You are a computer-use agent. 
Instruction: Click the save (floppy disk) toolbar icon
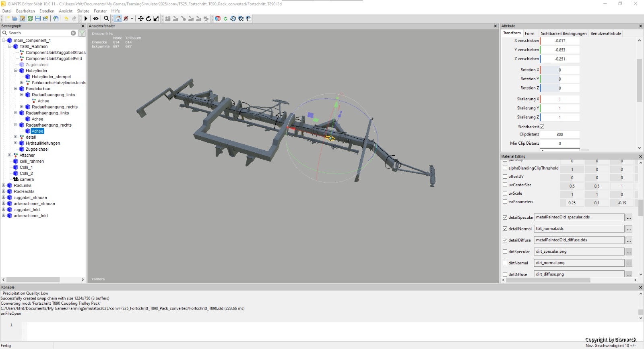[38, 19]
